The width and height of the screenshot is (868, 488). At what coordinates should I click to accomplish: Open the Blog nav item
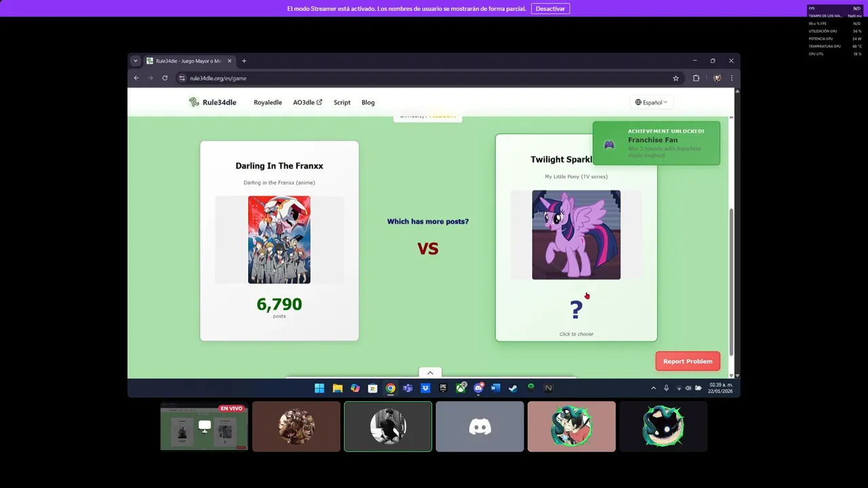point(368,102)
